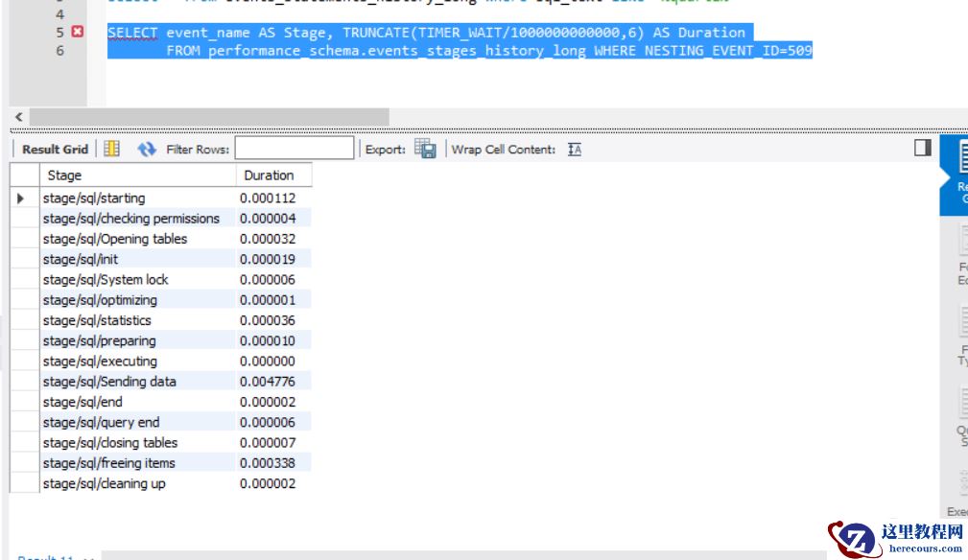Select the 'stage/sql/statistics' cell
This screenshot has height=560, width=968.
click(137, 320)
